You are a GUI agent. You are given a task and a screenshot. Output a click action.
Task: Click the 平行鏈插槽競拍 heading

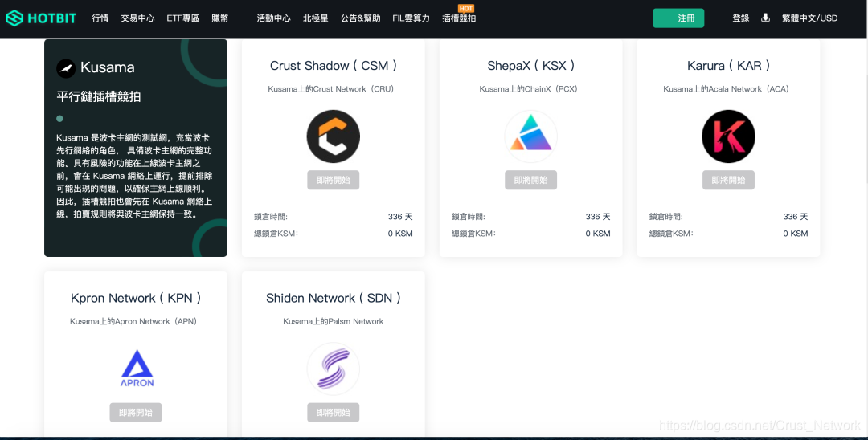pos(99,96)
